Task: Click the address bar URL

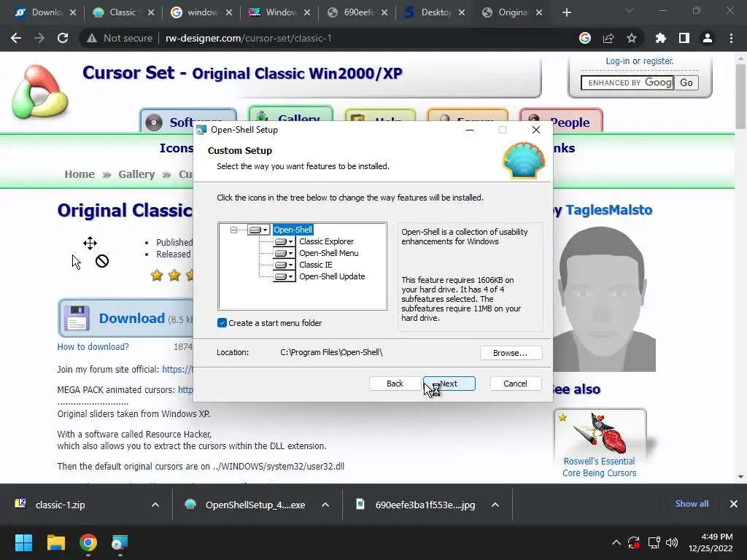Action: point(249,38)
